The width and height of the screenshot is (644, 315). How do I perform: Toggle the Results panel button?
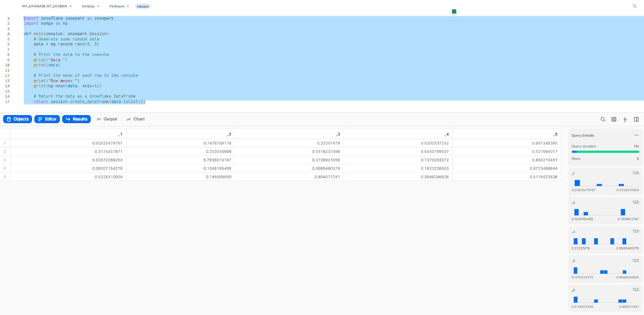76,119
